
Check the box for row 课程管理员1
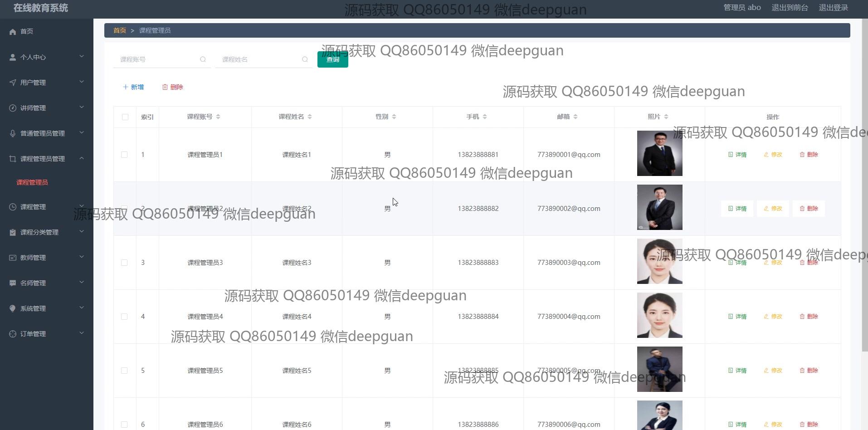point(124,155)
